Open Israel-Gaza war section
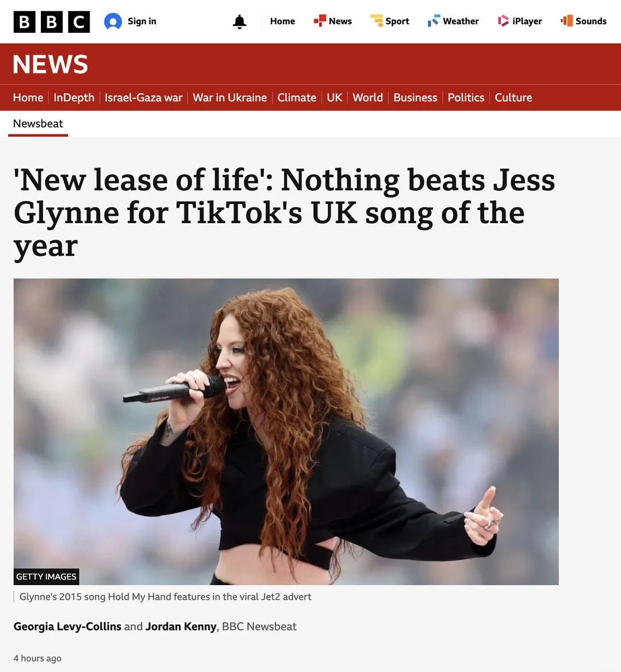The height and width of the screenshot is (672, 621). click(144, 98)
